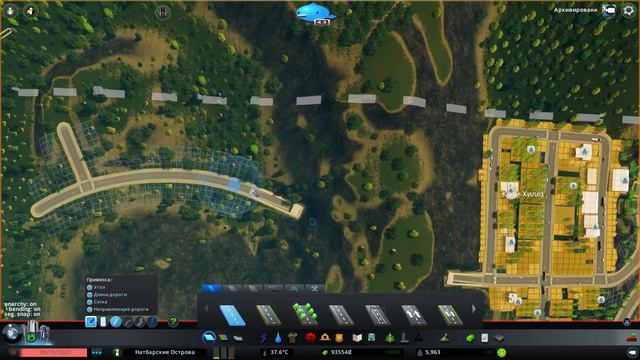Toggle the pause simulation button

[13, 352]
